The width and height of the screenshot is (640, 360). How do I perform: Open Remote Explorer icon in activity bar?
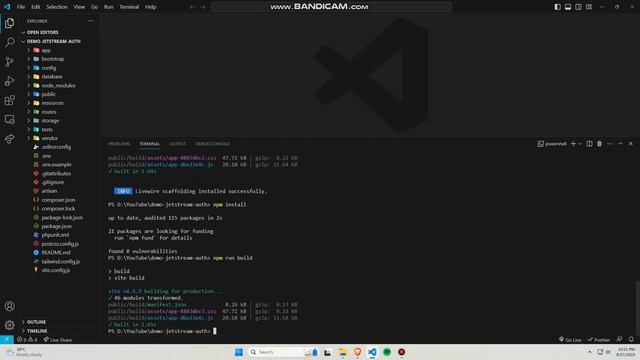(9, 120)
